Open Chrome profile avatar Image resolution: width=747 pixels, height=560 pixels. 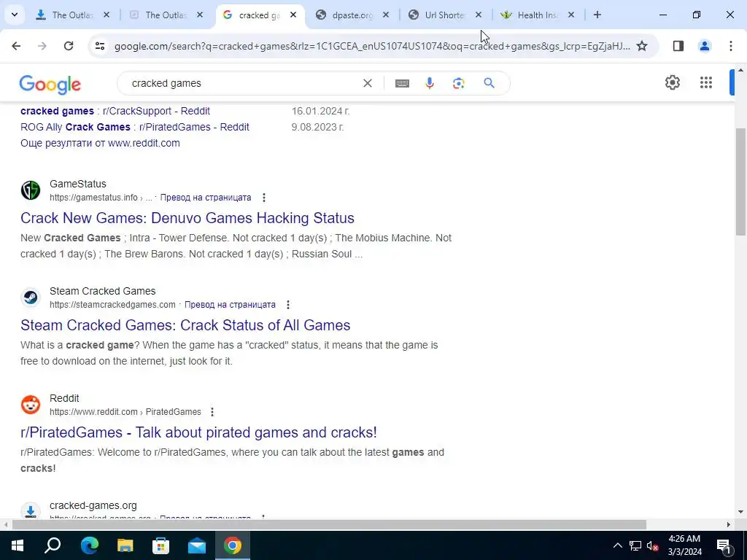(705, 46)
